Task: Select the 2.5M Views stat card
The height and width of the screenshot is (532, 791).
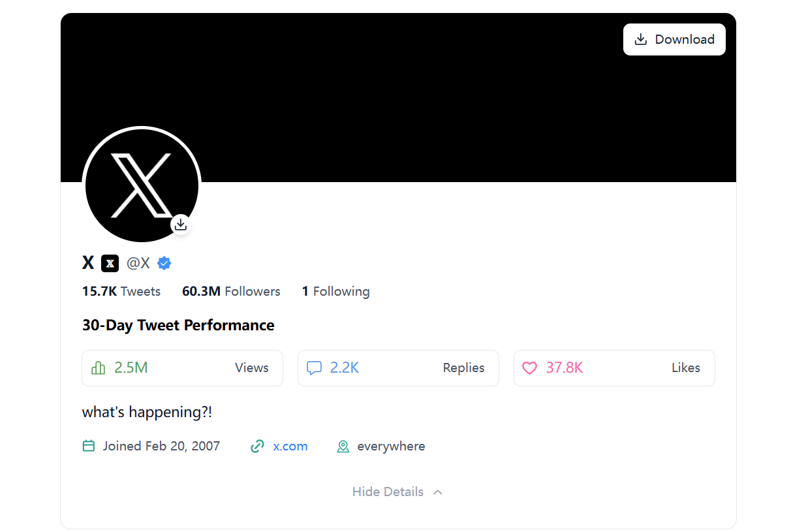Action: [182, 368]
